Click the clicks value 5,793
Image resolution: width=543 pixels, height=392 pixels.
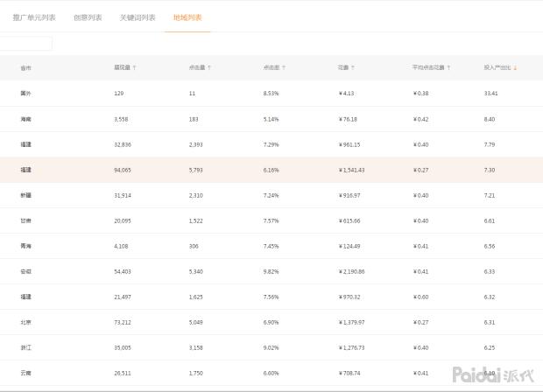195,171
